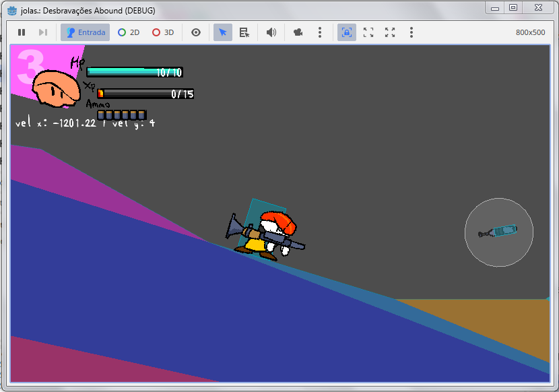Toggle the eye visibility icon

pyautogui.click(x=196, y=32)
